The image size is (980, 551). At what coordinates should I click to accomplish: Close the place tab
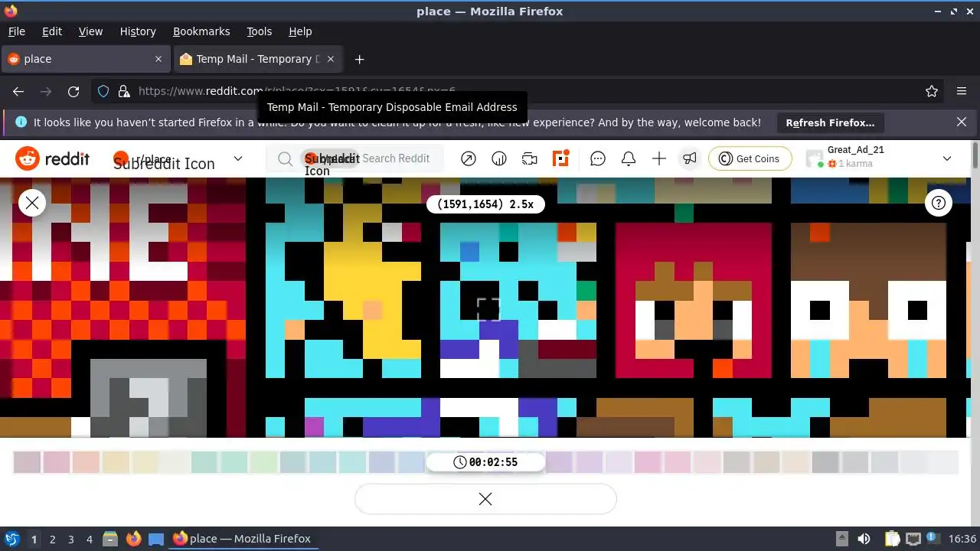[158, 59]
